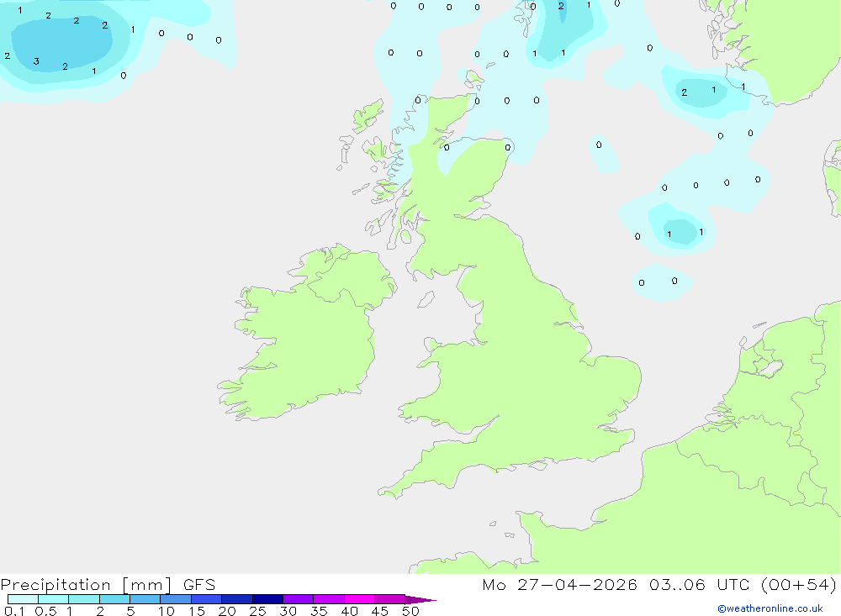The width and height of the screenshot is (841, 616).
Task: Open the weatheronline.co.uk copyright link
Action: (x=770, y=608)
